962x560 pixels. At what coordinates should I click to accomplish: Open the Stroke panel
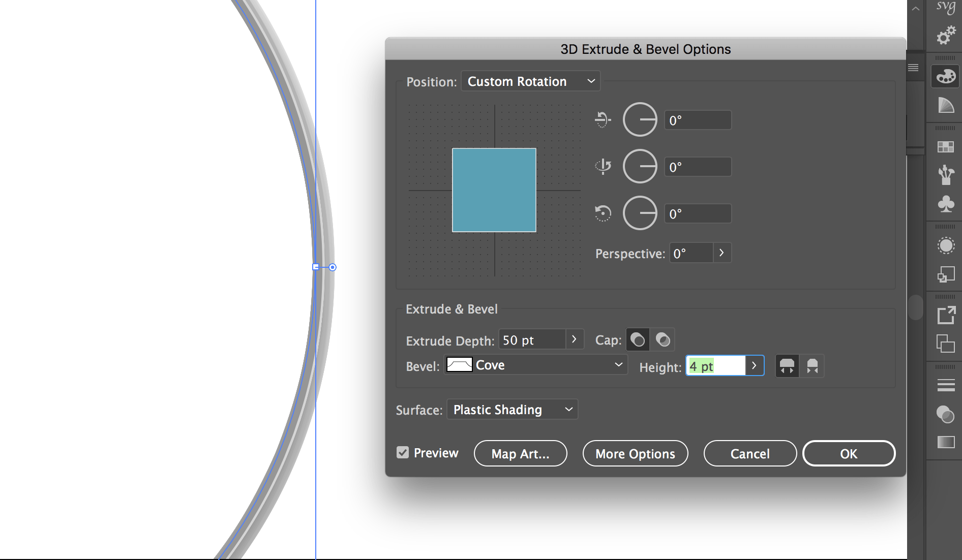pos(945,385)
